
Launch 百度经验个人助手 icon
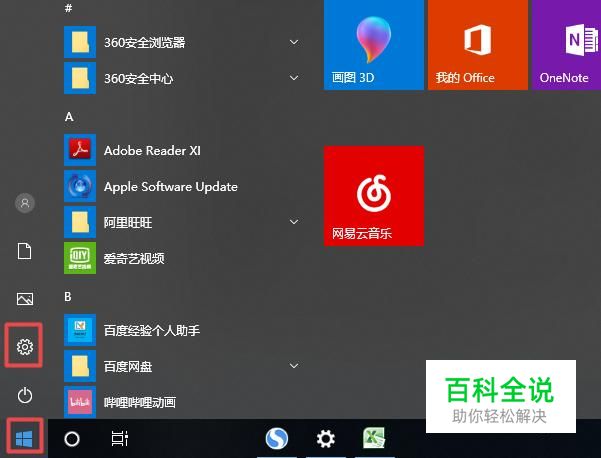[80, 330]
